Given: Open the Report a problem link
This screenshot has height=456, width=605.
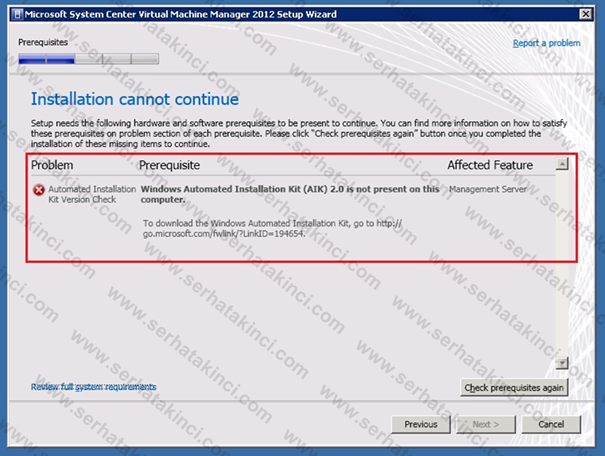Looking at the screenshot, I should [x=546, y=43].
